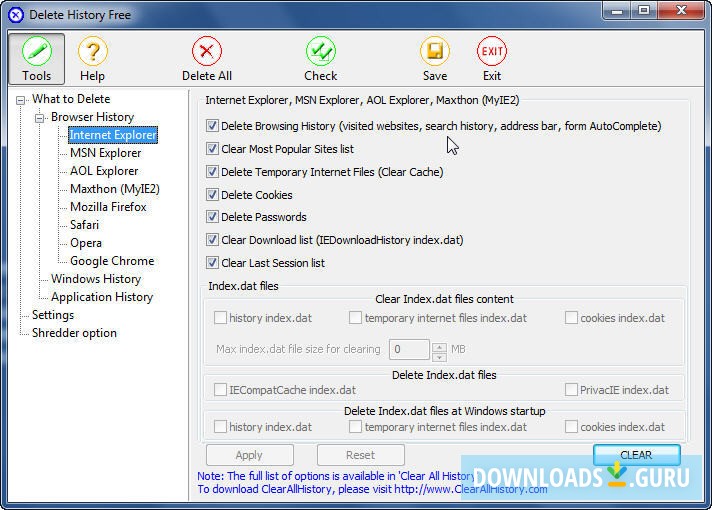
Task: Select the What to Delete root label
Action: click(x=71, y=99)
